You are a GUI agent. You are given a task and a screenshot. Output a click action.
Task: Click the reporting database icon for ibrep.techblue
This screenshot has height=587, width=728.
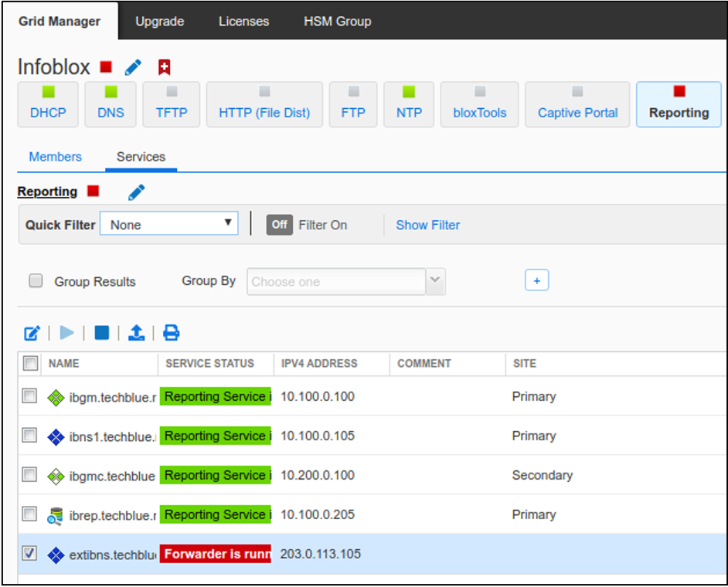click(55, 516)
